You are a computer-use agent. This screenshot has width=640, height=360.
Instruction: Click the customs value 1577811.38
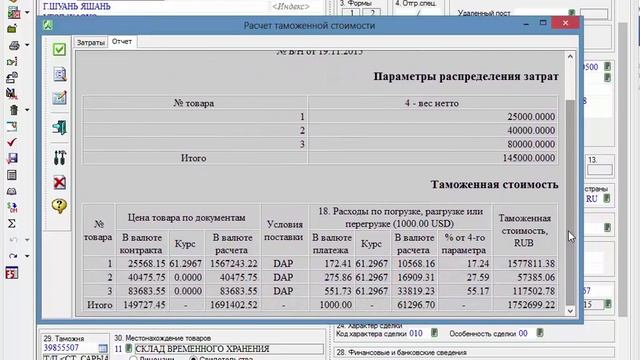point(531,264)
